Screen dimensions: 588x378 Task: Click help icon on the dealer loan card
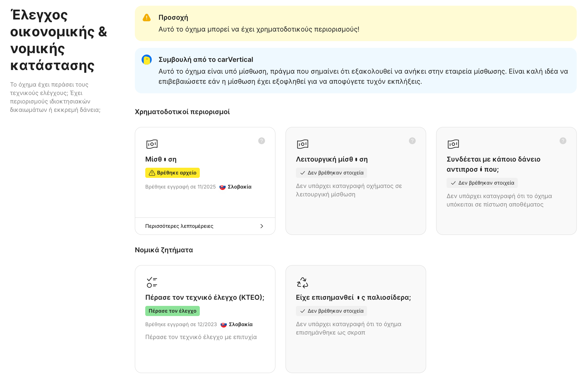point(563,141)
